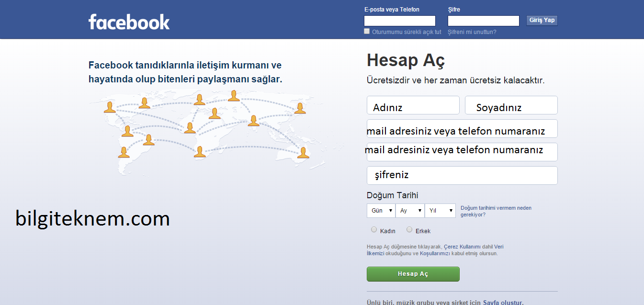Open the Koşullarımızı terms link
Viewport: 644px width, 305px height.
[x=435, y=254]
